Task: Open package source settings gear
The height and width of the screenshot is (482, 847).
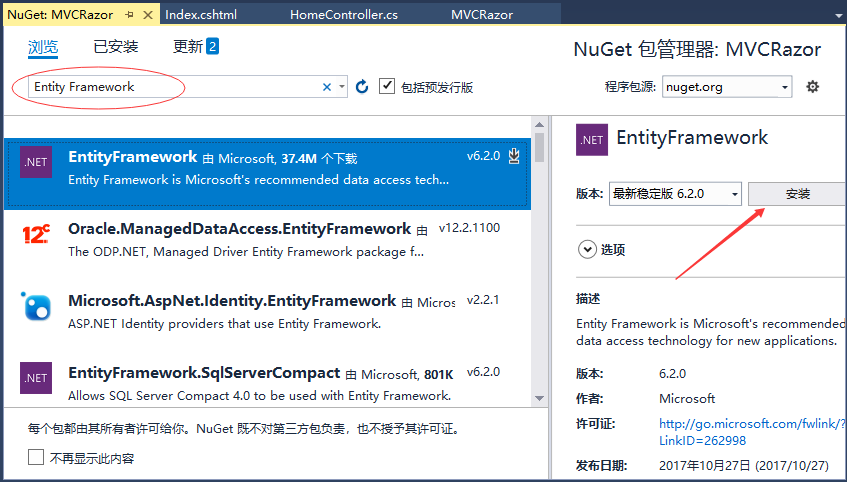Action: 813,87
